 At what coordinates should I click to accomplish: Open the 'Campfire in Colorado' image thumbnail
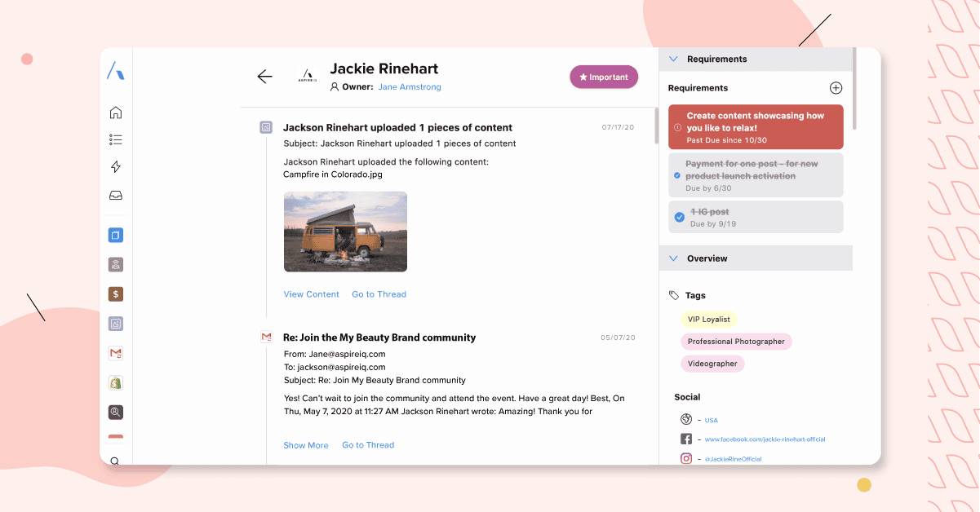point(344,232)
